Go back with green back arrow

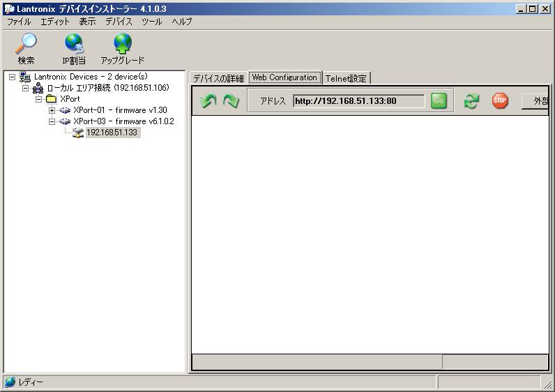208,101
